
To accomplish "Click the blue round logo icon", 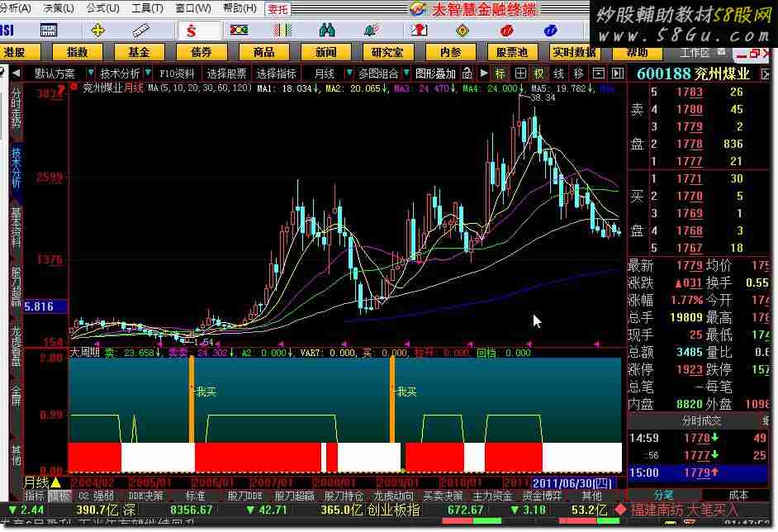I will [550, 31].
